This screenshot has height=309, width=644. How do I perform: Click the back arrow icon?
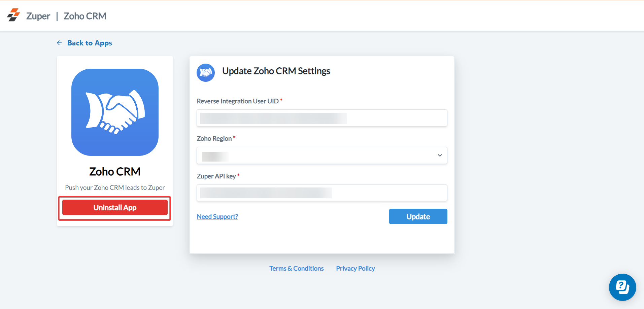59,43
